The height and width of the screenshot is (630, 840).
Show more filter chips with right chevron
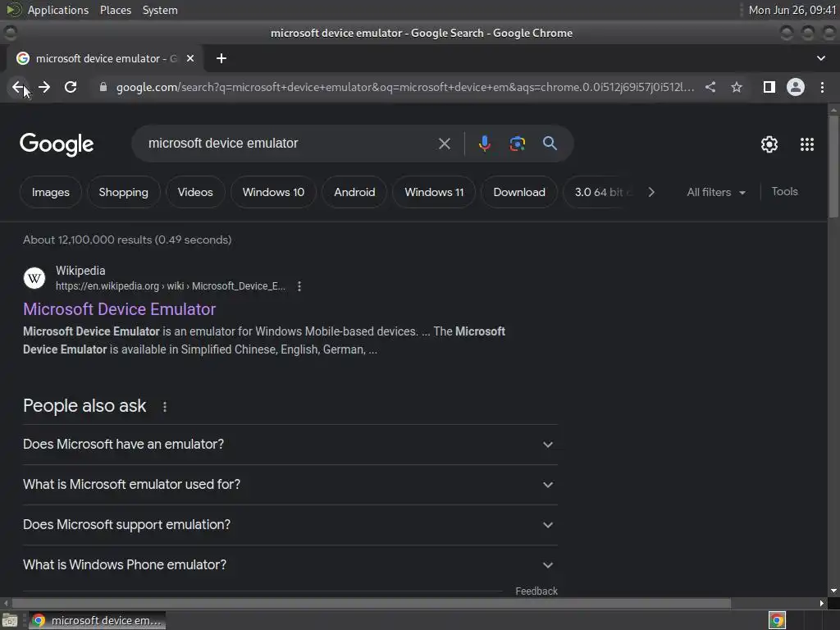pyautogui.click(x=651, y=192)
